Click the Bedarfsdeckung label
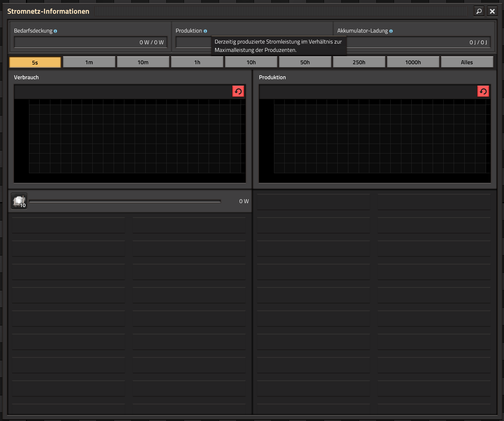The image size is (504, 421). point(33,31)
